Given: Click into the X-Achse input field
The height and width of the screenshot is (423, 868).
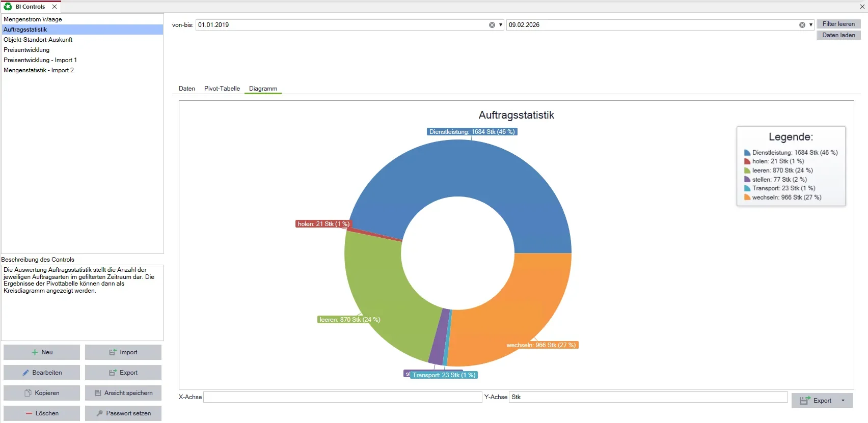Looking at the screenshot, I should (343, 397).
